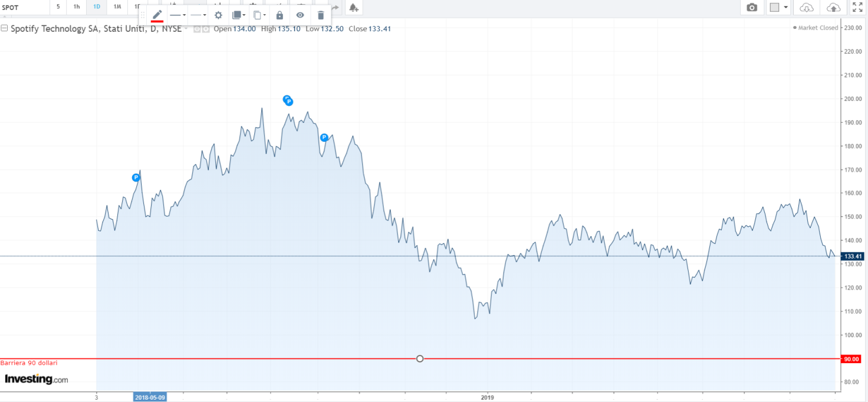Click the 100.00 price axis label
Screen dimensions: 868x402
tap(852, 335)
